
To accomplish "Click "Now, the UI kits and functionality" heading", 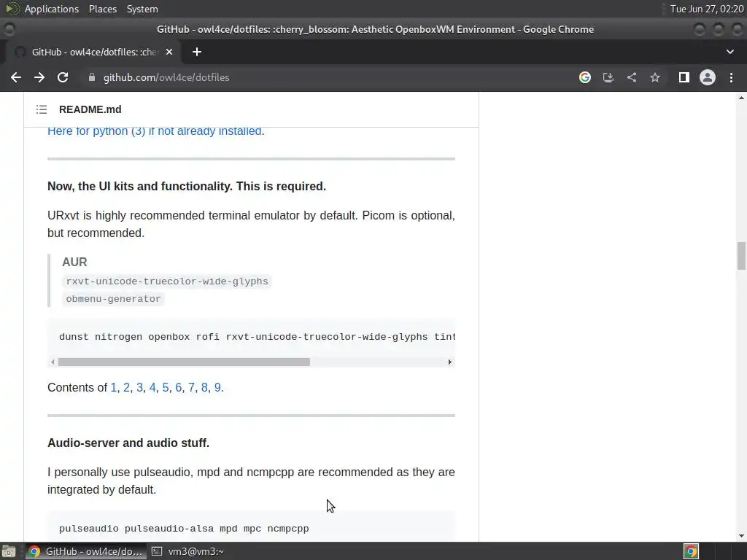I will pyautogui.click(x=187, y=186).
